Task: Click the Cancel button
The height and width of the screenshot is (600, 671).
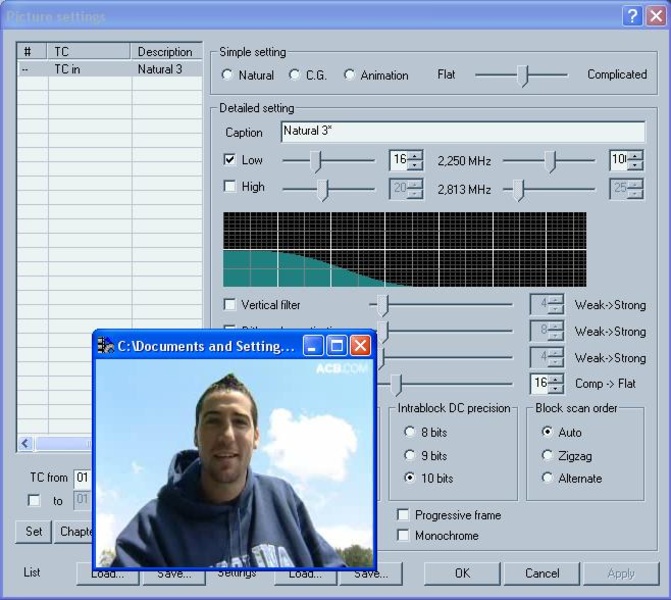Action: (x=542, y=573)
